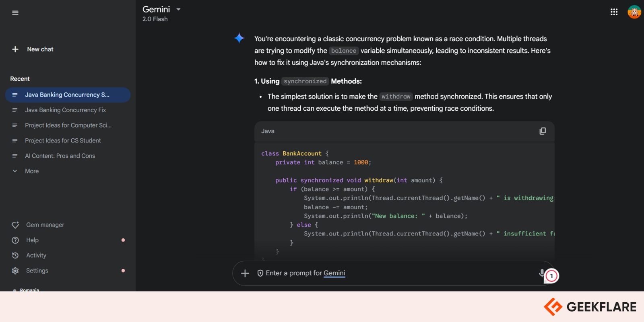Click the microphone icon in prompt box
Viewport: 644px width, 322px height.
[x=542, y=273]
